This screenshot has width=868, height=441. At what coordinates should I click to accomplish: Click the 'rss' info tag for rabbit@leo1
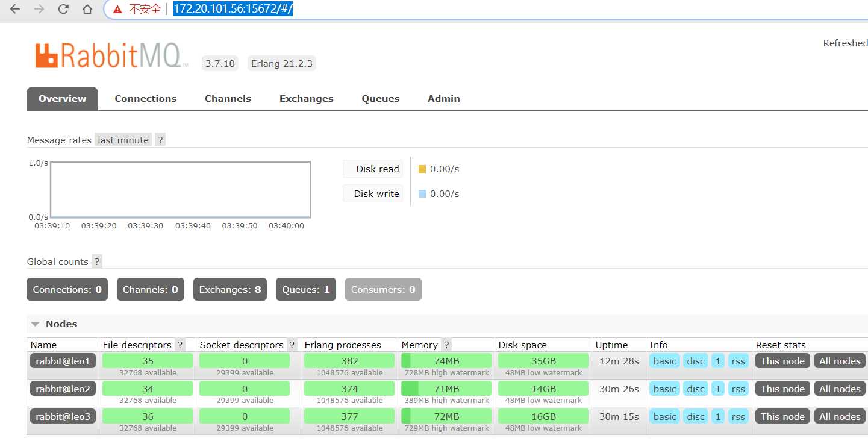(738, 361)
